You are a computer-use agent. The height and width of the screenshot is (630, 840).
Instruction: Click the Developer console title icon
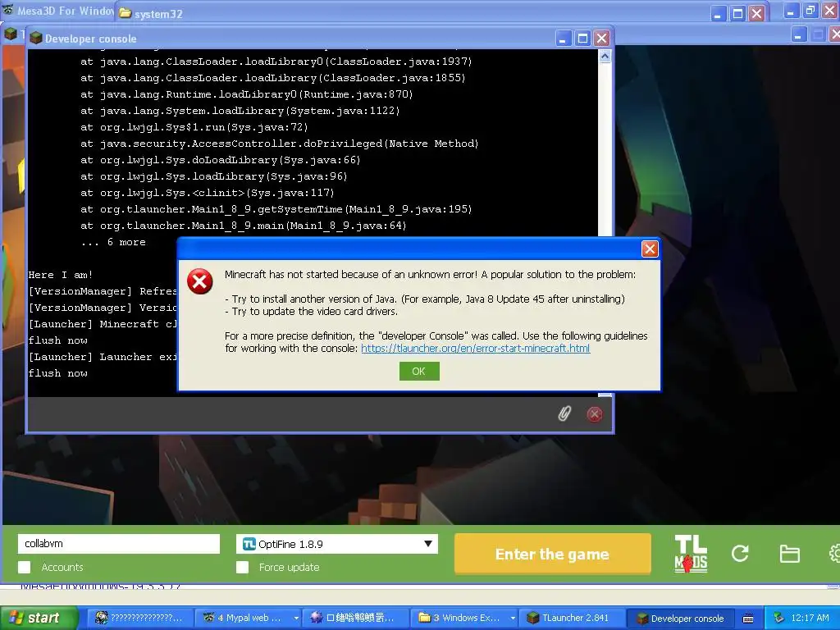(36, 38)
